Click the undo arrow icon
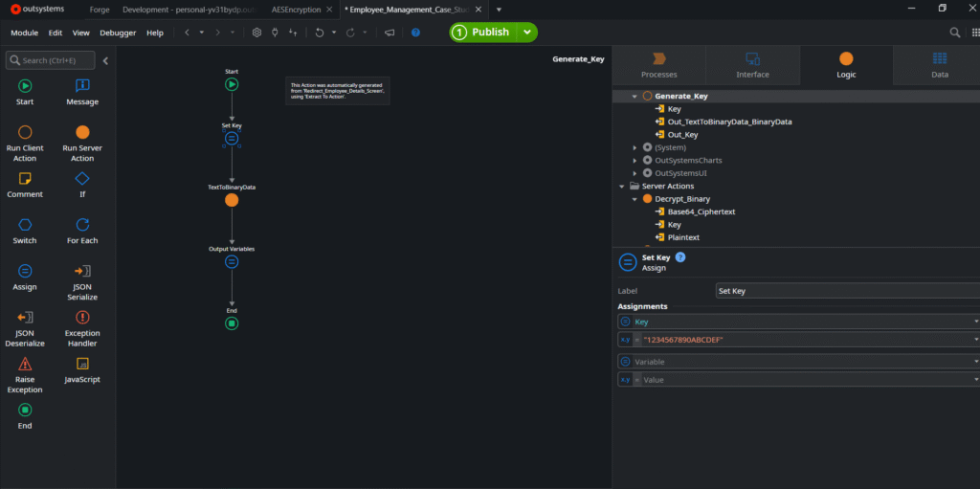The height and width of the screenshot is (489, 980). [x=320, y=33]
